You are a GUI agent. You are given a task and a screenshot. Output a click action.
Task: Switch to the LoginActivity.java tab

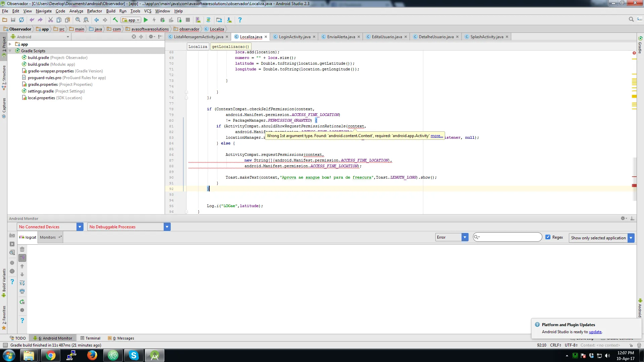click(x=294, y=37)
